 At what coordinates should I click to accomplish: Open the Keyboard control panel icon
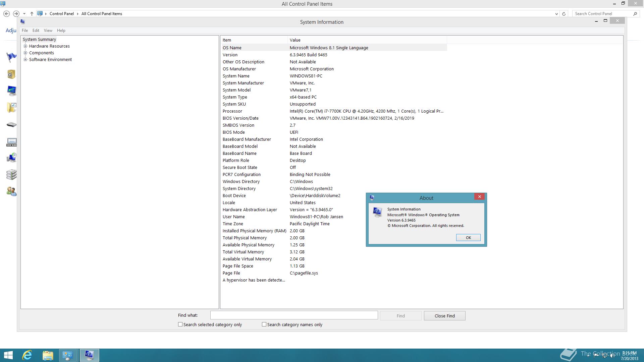(11, 125)
